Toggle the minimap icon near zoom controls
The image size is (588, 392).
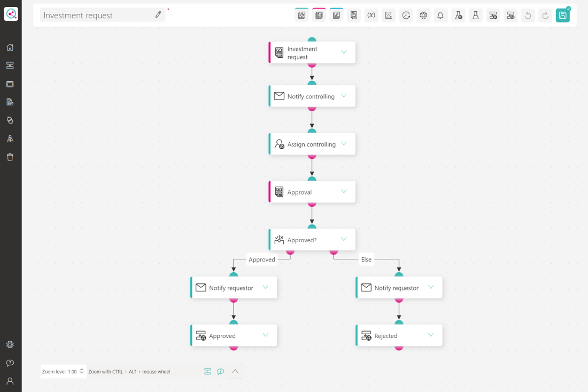click(207, 371)
